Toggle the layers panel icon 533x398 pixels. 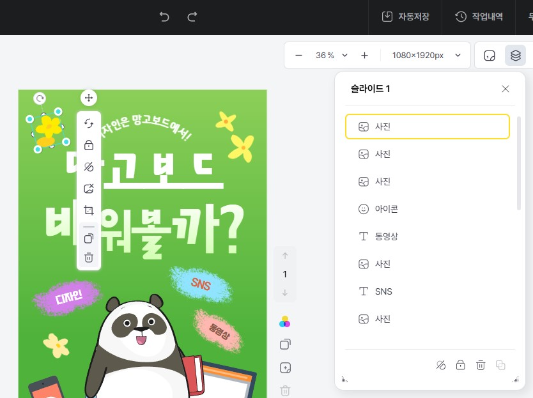(515, 55)
